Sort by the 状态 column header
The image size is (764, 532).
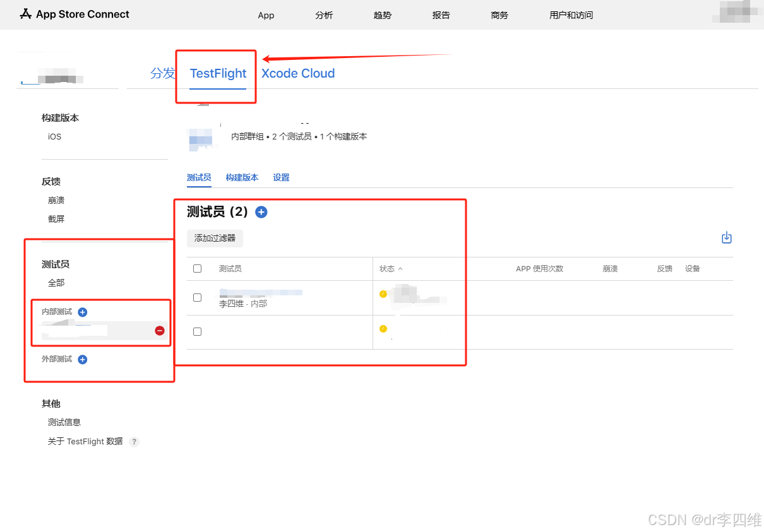391,269
